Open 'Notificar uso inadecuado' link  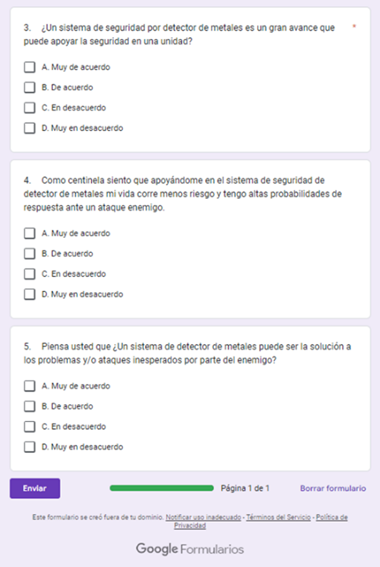coord(203,517)
